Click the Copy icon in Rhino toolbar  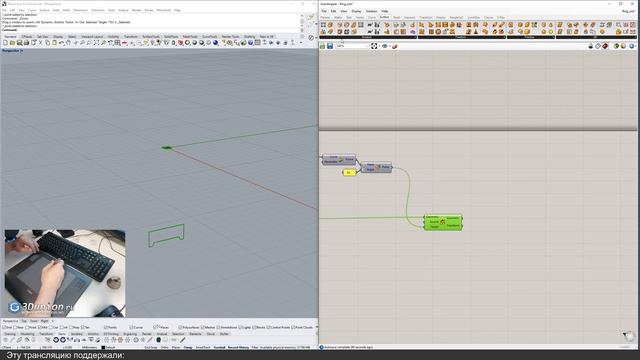[x=47, y=42]
